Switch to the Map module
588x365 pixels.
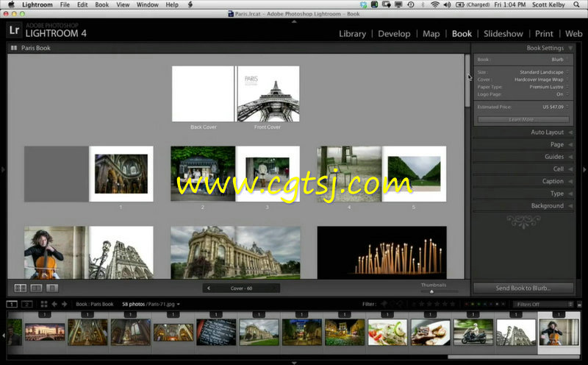click(x=431, y=34)
